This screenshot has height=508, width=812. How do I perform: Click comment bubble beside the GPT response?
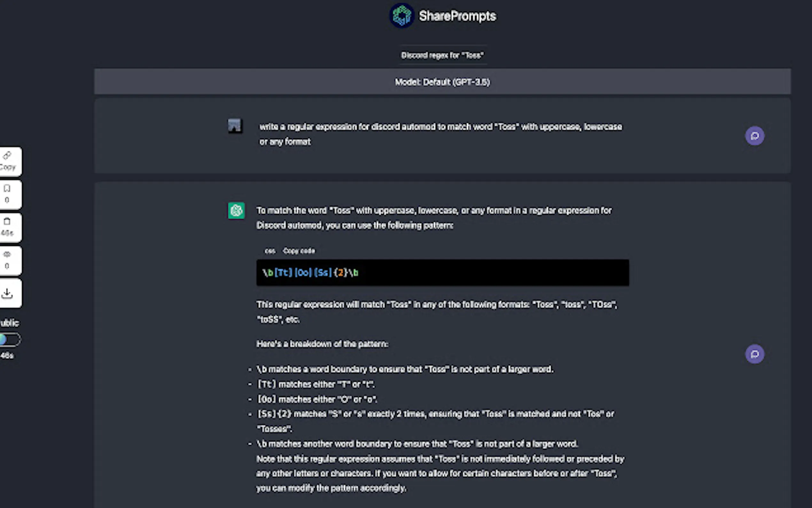tap(754, 354)
